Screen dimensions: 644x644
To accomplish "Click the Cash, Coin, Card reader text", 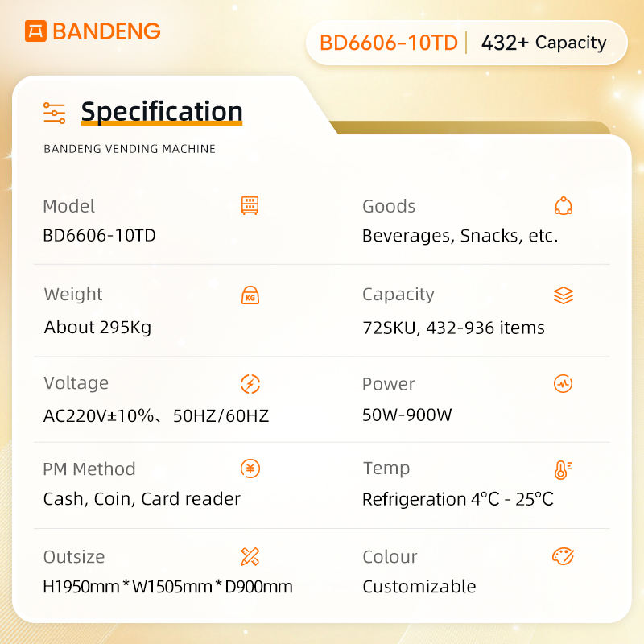I will 142,499.
